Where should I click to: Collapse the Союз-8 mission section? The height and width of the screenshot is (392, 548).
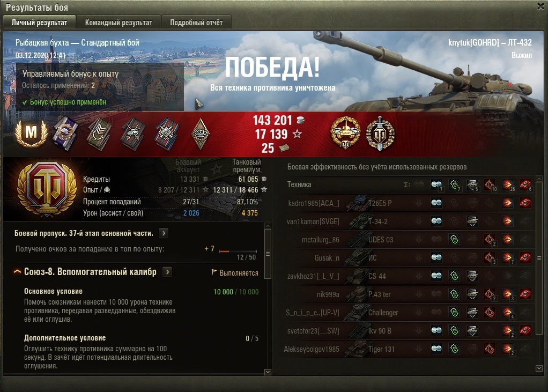tap(17, 272)
